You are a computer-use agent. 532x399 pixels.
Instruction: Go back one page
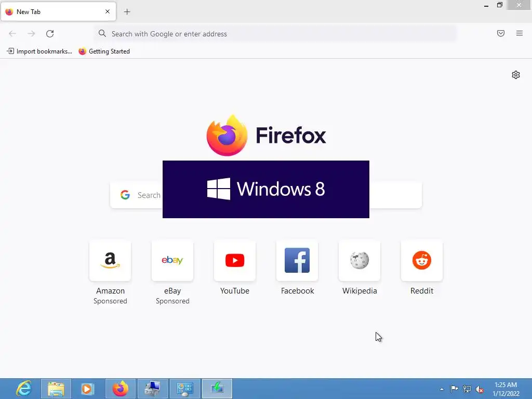12,34
